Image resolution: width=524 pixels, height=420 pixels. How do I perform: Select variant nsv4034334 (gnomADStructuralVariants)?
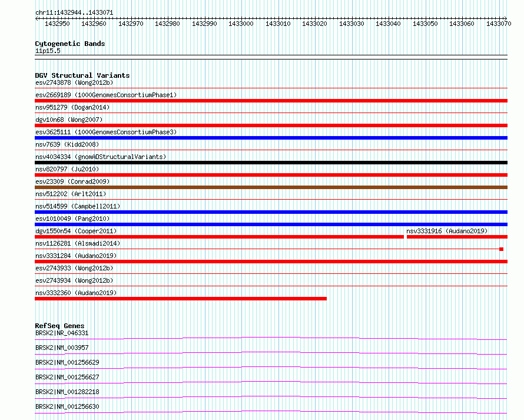(101, 157)
